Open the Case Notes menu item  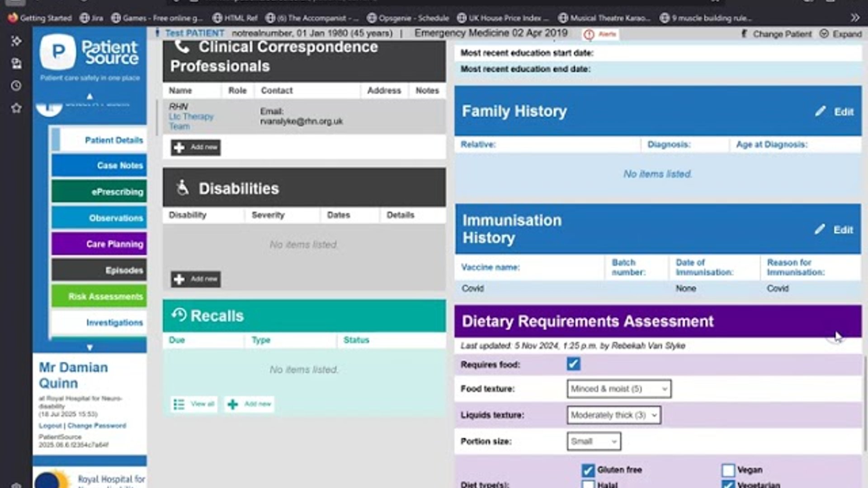click(99, 165)
